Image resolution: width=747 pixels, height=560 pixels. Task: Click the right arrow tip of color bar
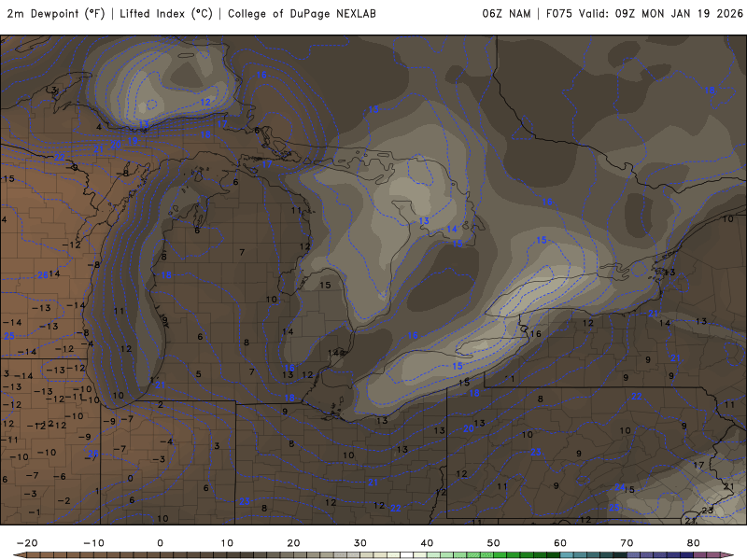point(728,555)
